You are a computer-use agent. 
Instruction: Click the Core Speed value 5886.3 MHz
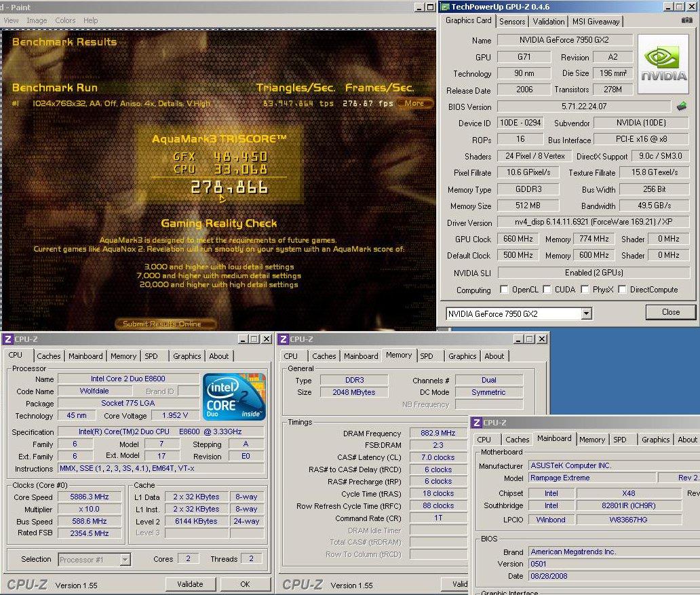coord(90,497)
